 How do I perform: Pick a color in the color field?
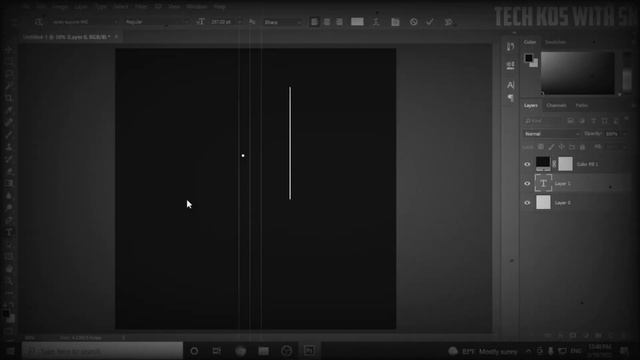[x=578, y=73]
